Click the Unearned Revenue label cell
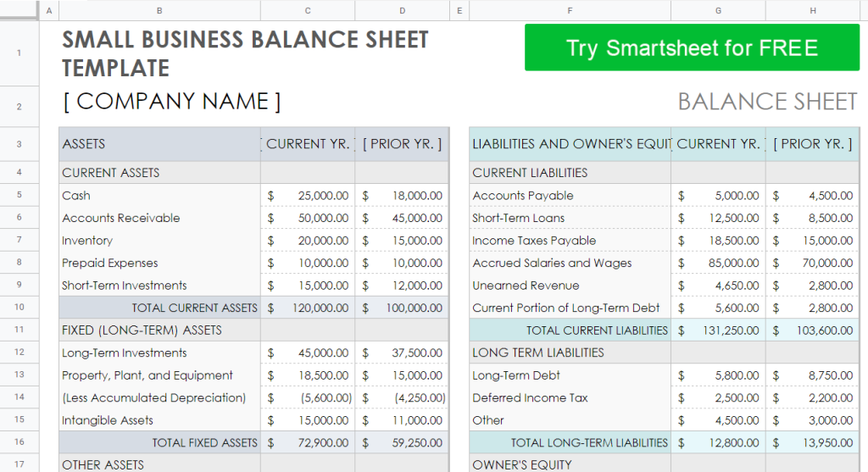 click(x=570, y=286)
